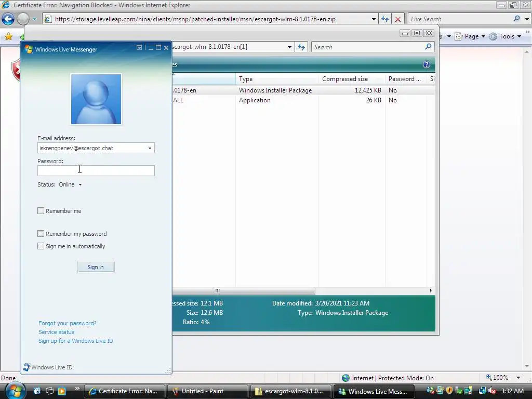Click the tray volume muted icon
The width and height of the screenshot is (532, 399).
(492, 391)
